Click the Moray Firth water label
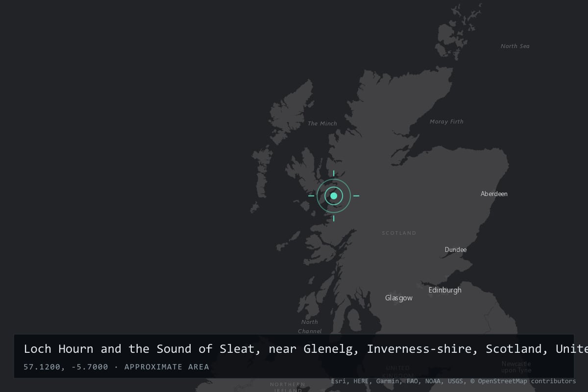 446,122
